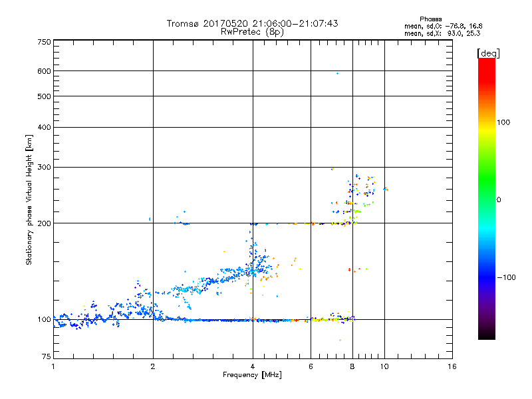This screenshot has width=532, height=399.
Task: Click the colorbar label '-100'
Action: (x=506, y=277)
